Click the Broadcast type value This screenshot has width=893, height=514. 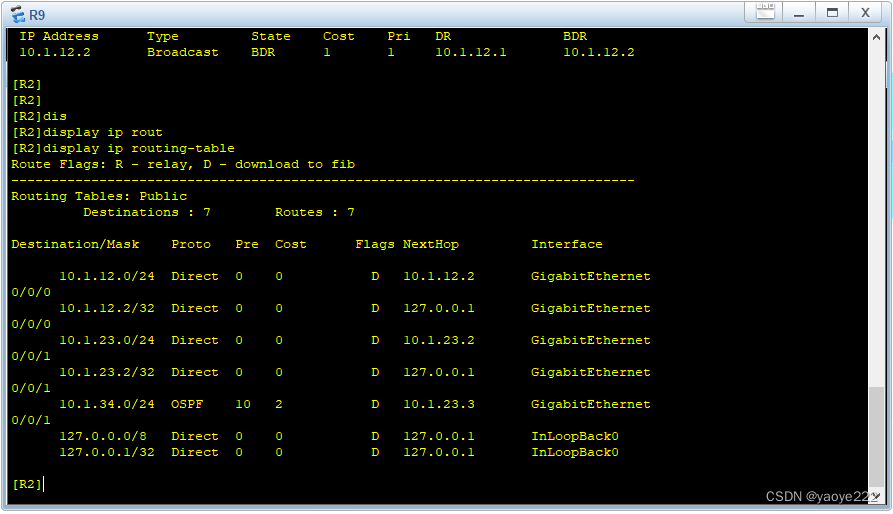(182, 52)
